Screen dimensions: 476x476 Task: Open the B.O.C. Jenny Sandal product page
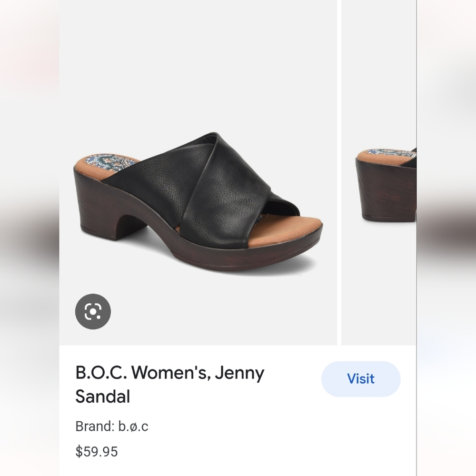pyautogui.click(x=360, y=379)
